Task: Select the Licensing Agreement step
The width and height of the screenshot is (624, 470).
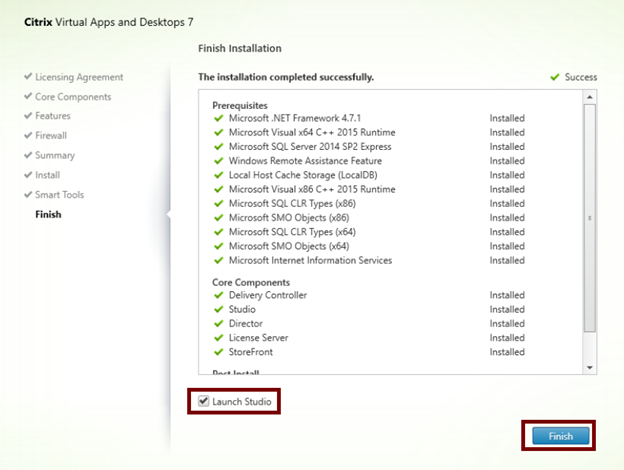Action: 79,77
